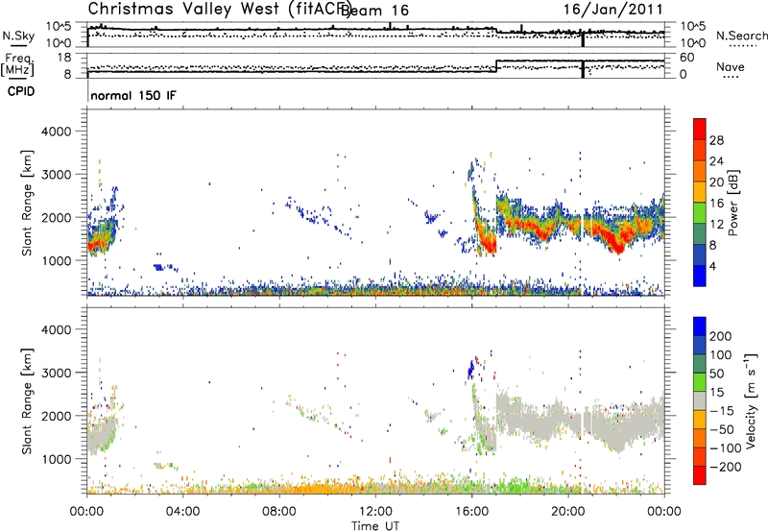Click "2000" on the velocity panel axis

pyautogui.click(x=56, y=416)
